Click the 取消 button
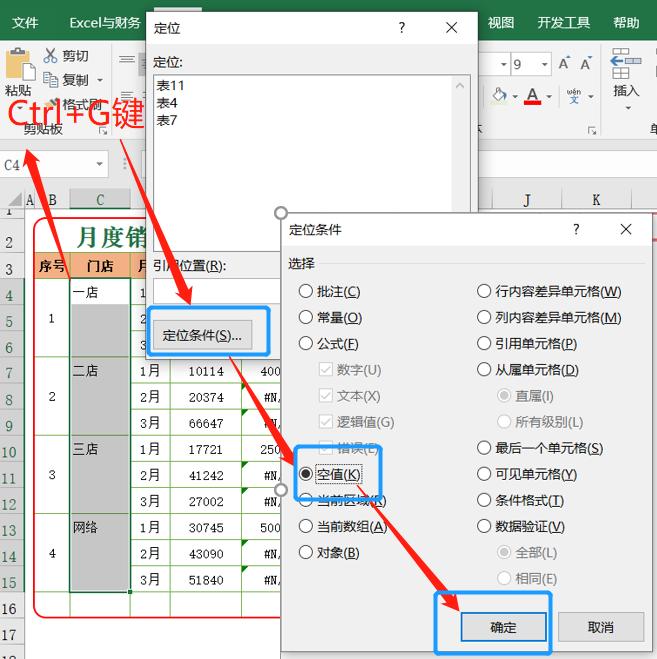Viewport: 657px width, 659px height. [601, 627]
